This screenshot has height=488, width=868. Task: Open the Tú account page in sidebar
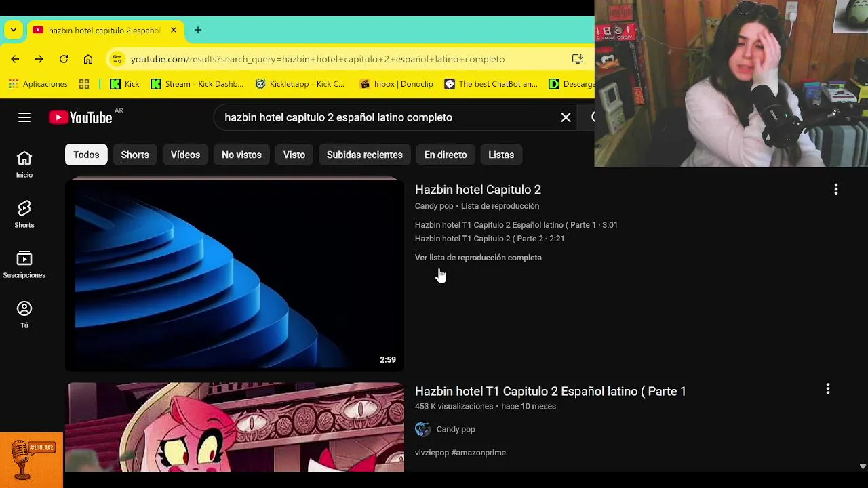[24, 315]
